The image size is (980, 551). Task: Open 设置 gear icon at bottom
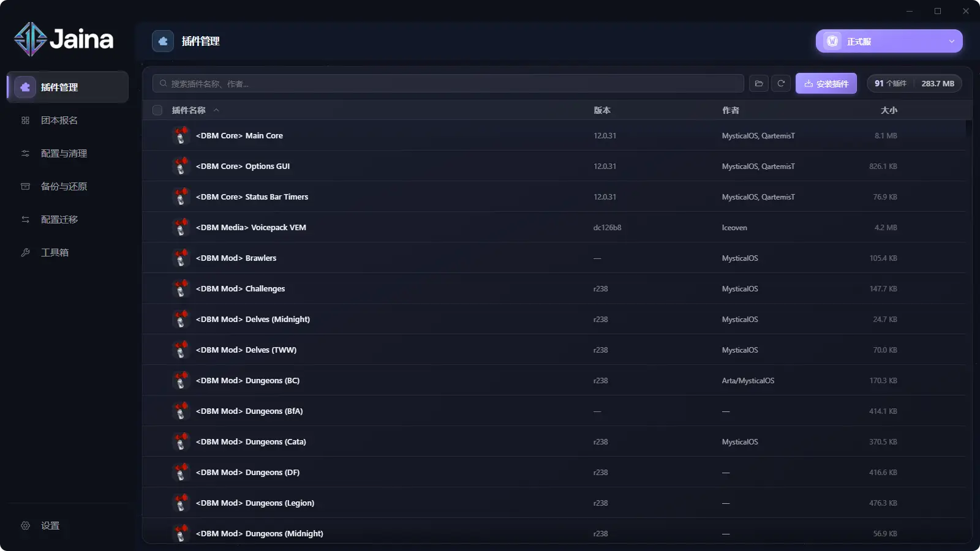pos(25,526)
